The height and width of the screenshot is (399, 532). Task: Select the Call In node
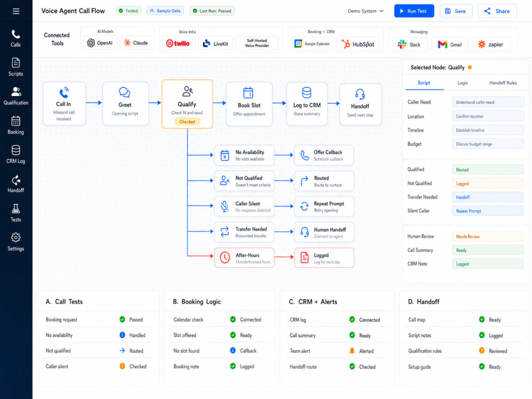coord(64,104)
